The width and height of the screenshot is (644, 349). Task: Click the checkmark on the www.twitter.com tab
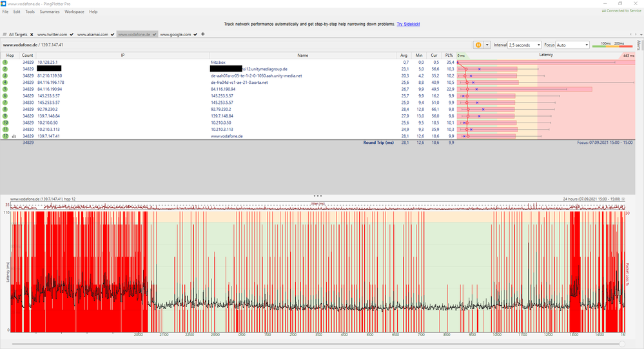click(x=72, y=35)
